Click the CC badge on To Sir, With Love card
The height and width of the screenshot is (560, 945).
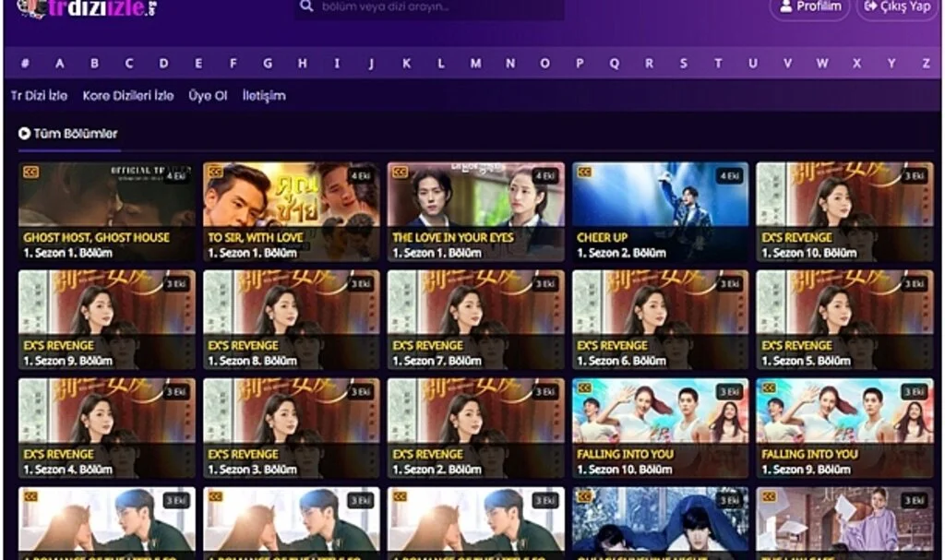[x=215, y=173]
